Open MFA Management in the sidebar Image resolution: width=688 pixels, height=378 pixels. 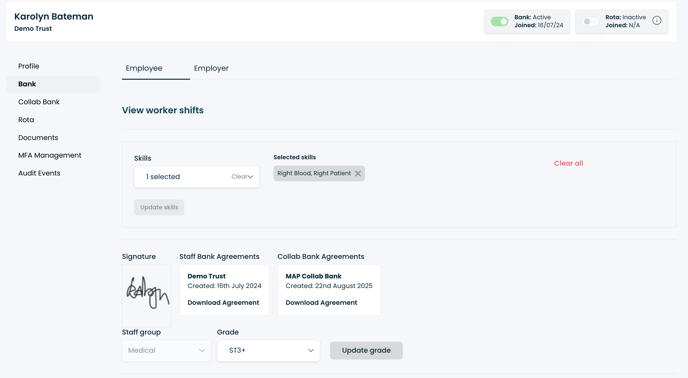click(x=50, y=155)
